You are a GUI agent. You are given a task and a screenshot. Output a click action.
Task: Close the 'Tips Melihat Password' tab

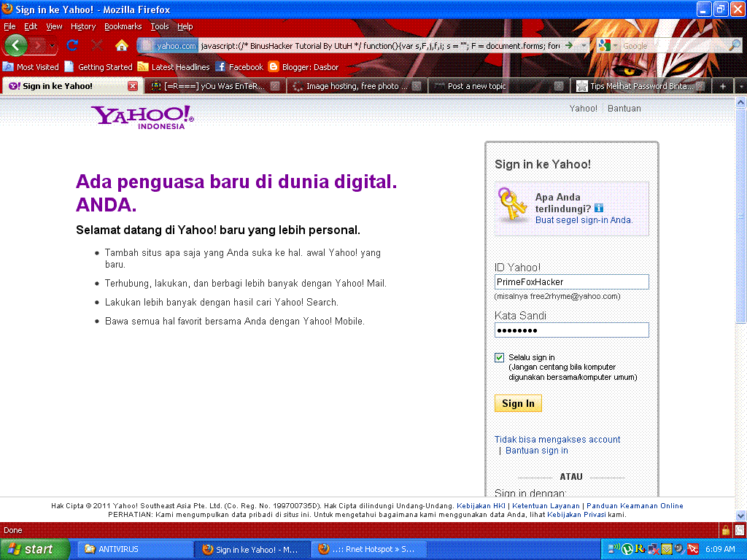700,86
